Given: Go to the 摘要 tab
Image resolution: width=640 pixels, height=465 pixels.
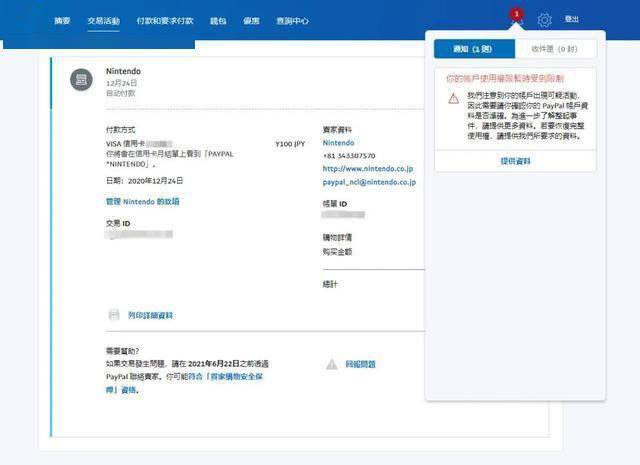Looking at the screenshot, I should pyautogui.click(x=62, y=20).
